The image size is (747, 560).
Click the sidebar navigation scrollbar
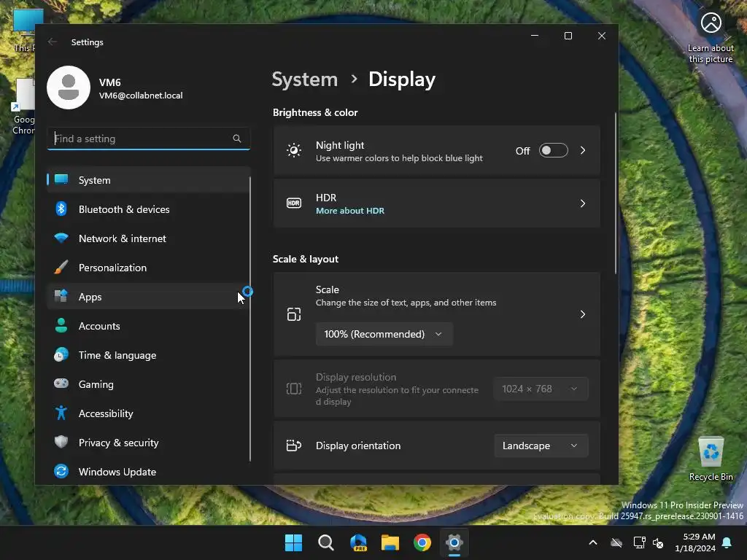tap(249, 319)
